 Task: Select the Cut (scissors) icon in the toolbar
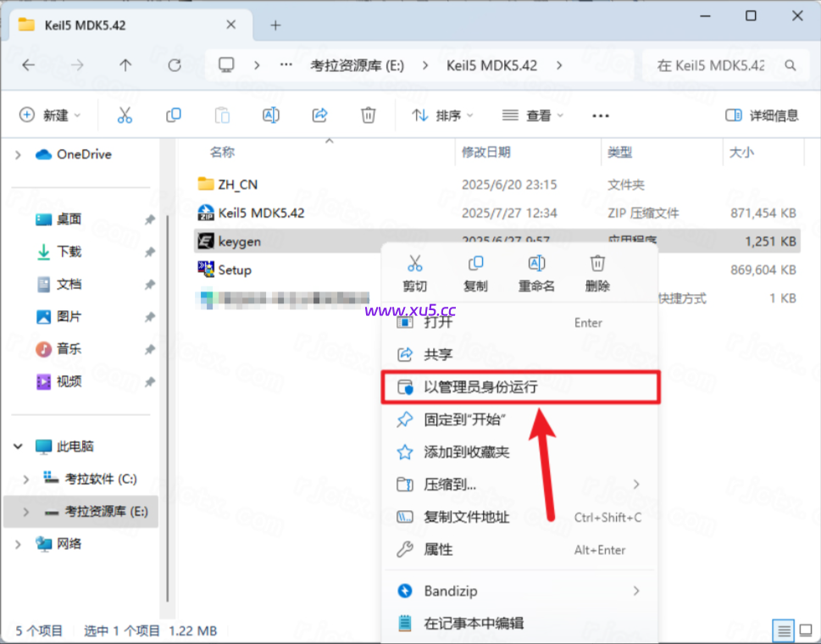point(125,114)
